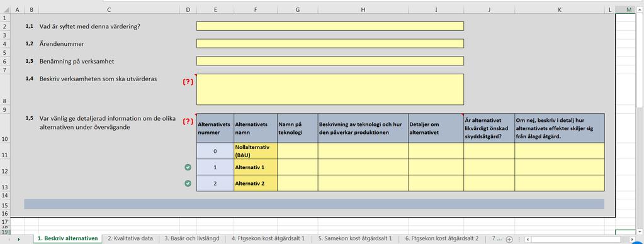Open the '1. Beskriv alternativen' sheet tab
The image size is (644, 244).
coord(67,238)
